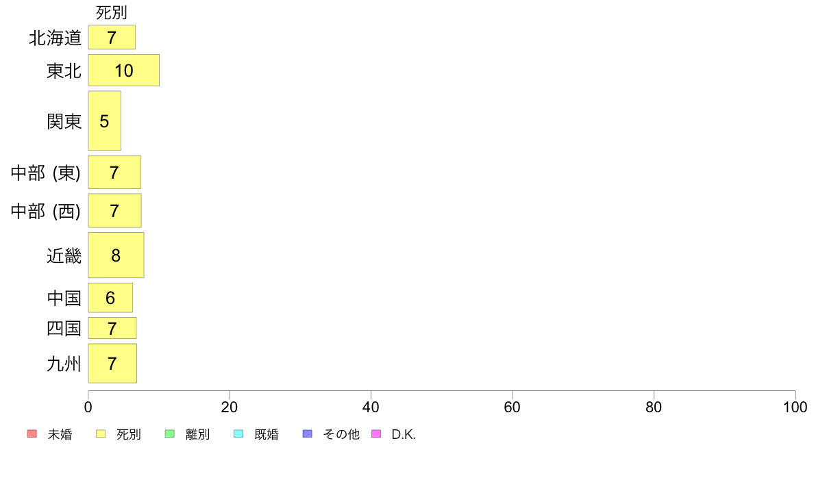Viewport: 814px width, 504px height.
Task: Click the その他 legend text
Action: pyautogui.click(x=341, y=434)
